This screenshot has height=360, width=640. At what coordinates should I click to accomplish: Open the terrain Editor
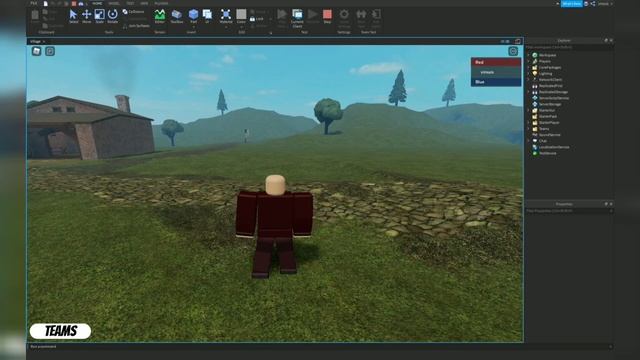(x=160, y=16)
